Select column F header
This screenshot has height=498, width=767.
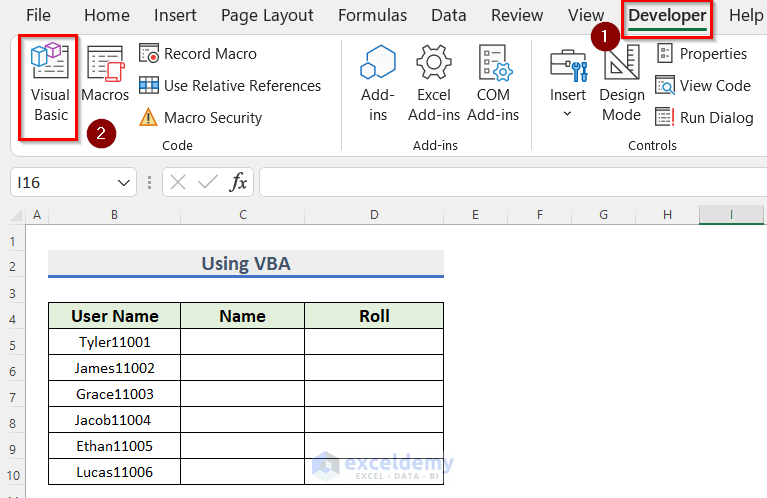[x=540, y=215]
